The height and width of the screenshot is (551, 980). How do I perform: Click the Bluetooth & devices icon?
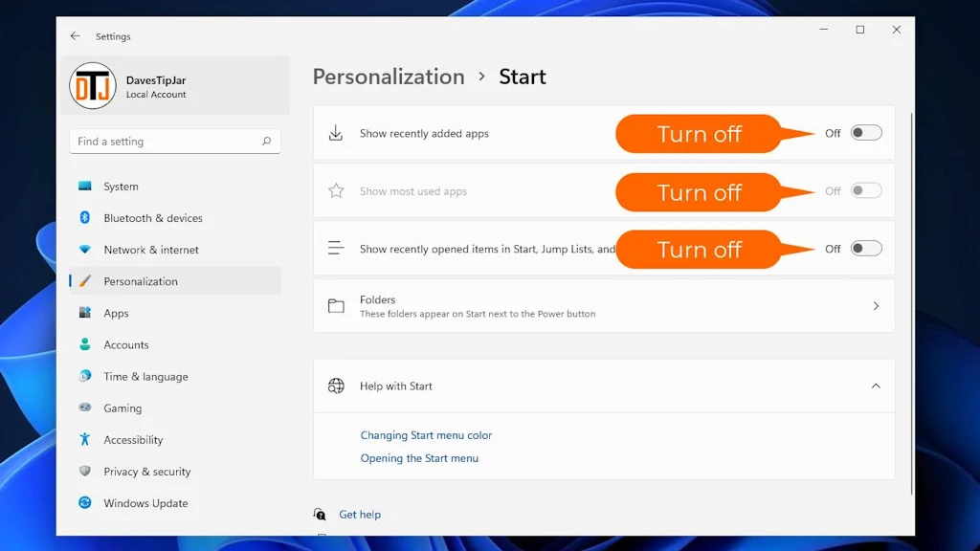[x=85, y=217]
